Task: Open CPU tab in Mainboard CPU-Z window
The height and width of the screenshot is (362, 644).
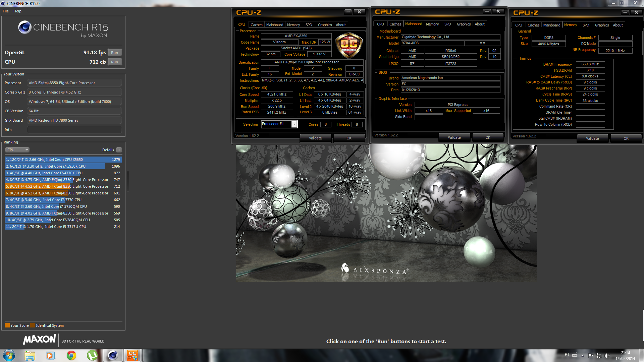Action: [380, 24]
